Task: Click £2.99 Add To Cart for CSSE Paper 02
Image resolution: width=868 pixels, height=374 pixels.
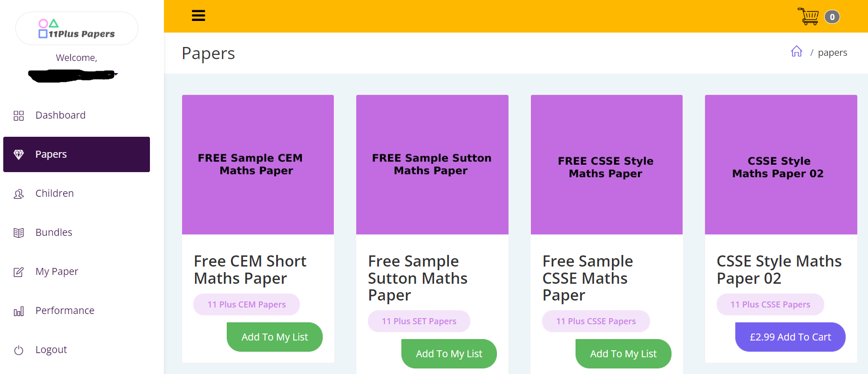Action: 790,336
